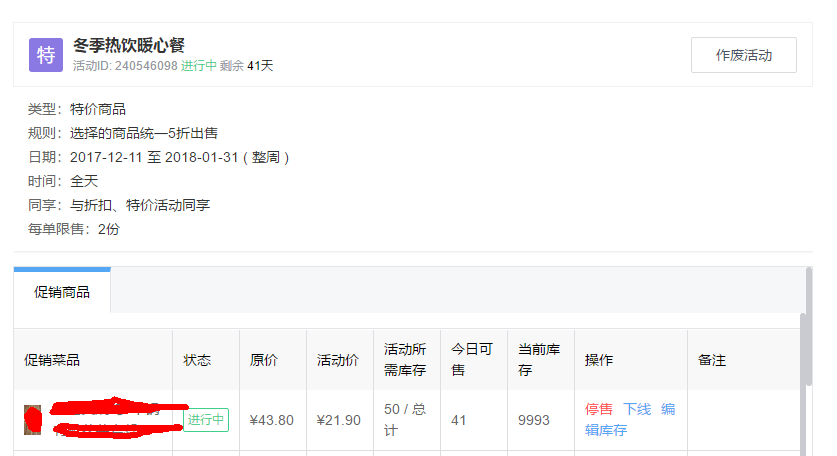The width and height of the screenshot is (837, 456).
Task: Click the 状态 column header
Action: (197, 360)
